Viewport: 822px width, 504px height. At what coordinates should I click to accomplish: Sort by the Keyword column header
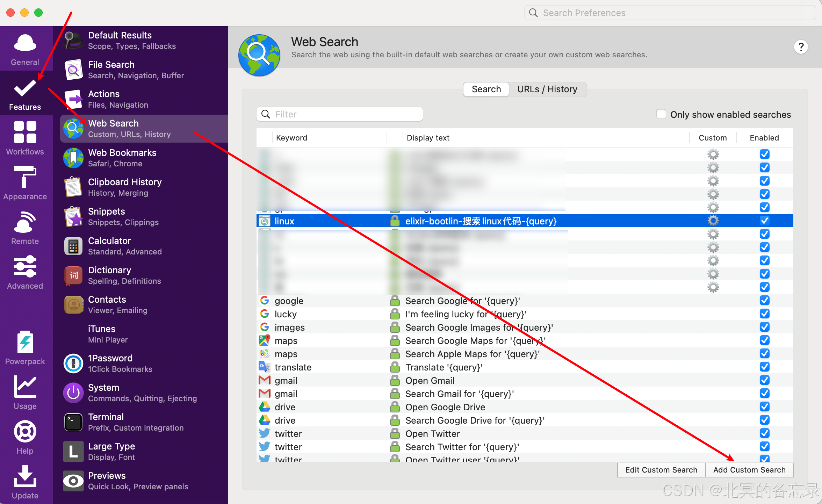[329, 138]
